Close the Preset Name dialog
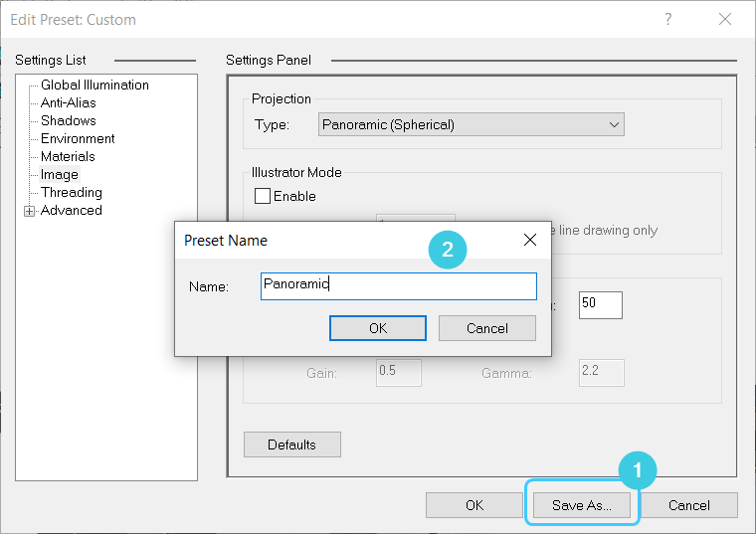 530,240
